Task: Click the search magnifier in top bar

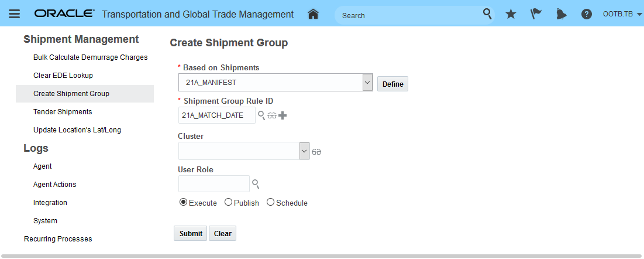Action: click(487, 14)
